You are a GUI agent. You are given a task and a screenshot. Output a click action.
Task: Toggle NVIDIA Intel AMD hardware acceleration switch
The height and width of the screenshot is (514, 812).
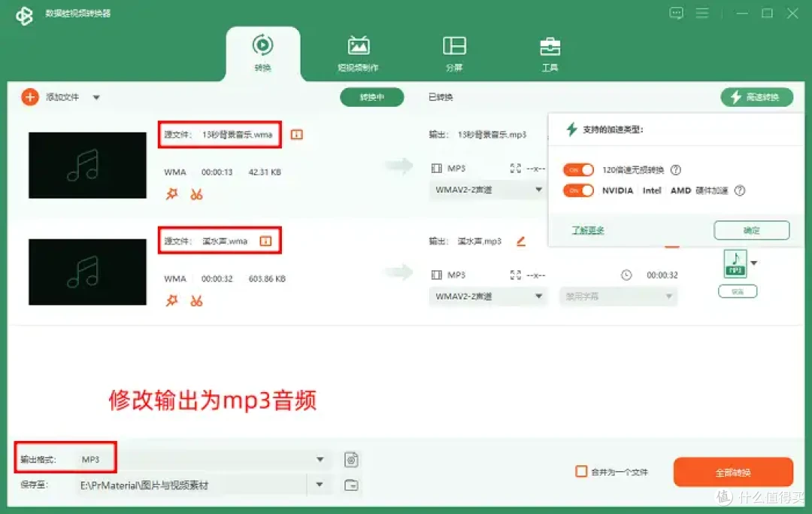click(x=578, y=190)
